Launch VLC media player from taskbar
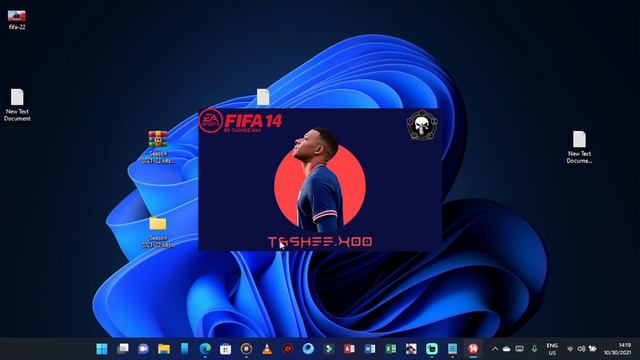The height and width of the screenshot is (360, 640). click(x=267, y=349)
